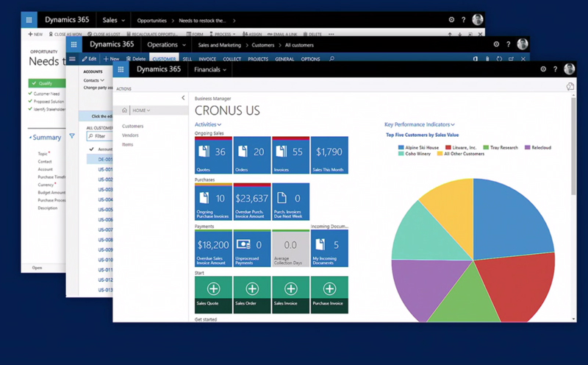This screenshot has height=365, width=588.
Task: Start a new Purchase Invoice
Action: pos(329,295)
